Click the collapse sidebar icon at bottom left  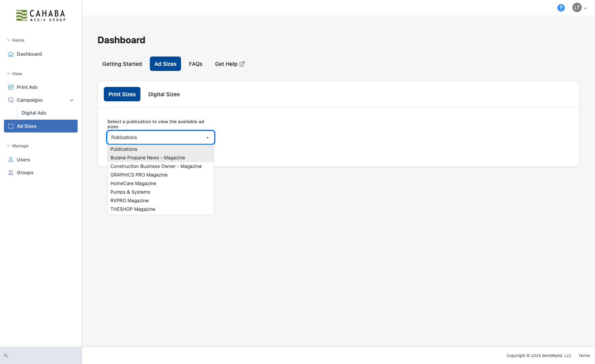(6, 355)
